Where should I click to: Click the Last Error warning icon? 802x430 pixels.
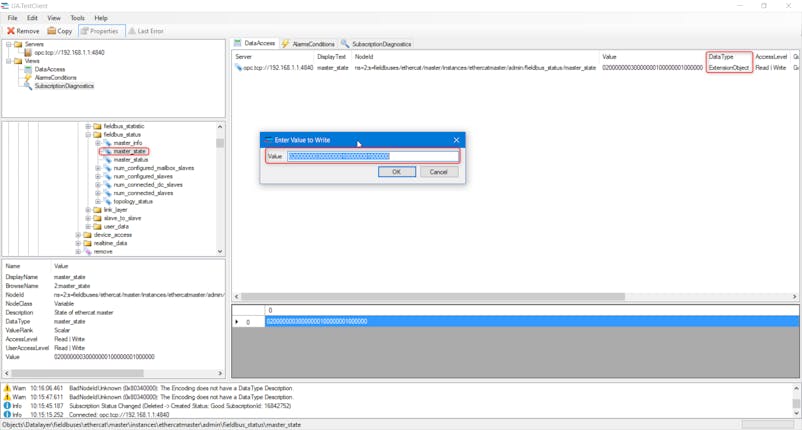coord(132,31)
